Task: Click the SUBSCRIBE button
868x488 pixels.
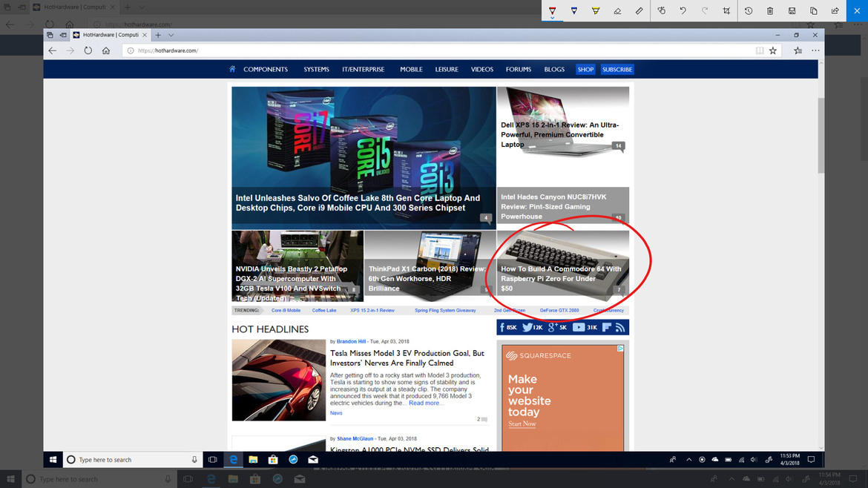Action: point(617,69)
